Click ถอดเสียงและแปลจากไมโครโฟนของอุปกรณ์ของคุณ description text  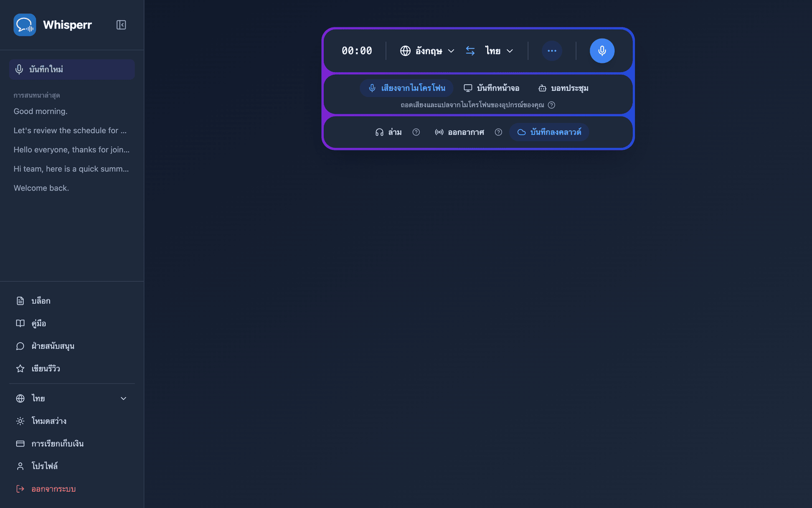472,105
